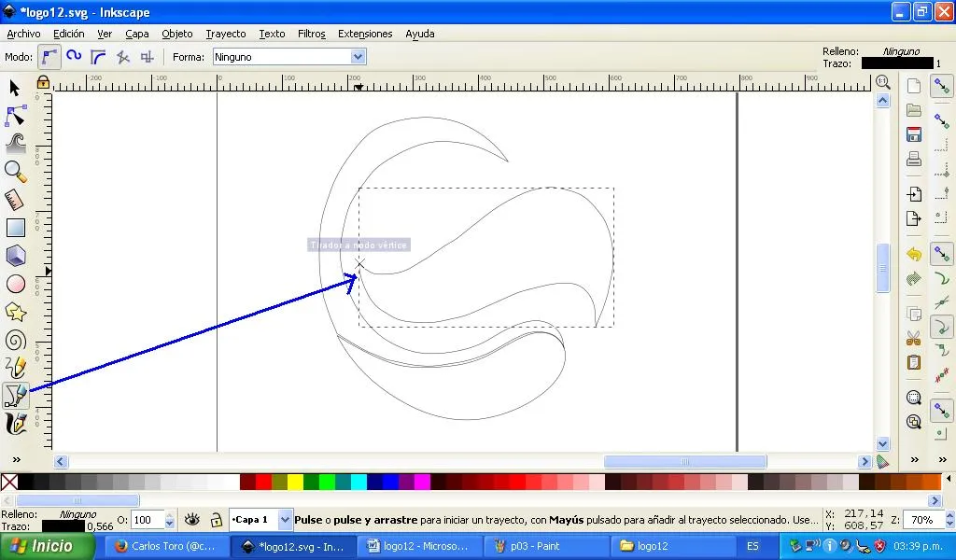
Task: Select the 3D box tool
Action: 15,256
